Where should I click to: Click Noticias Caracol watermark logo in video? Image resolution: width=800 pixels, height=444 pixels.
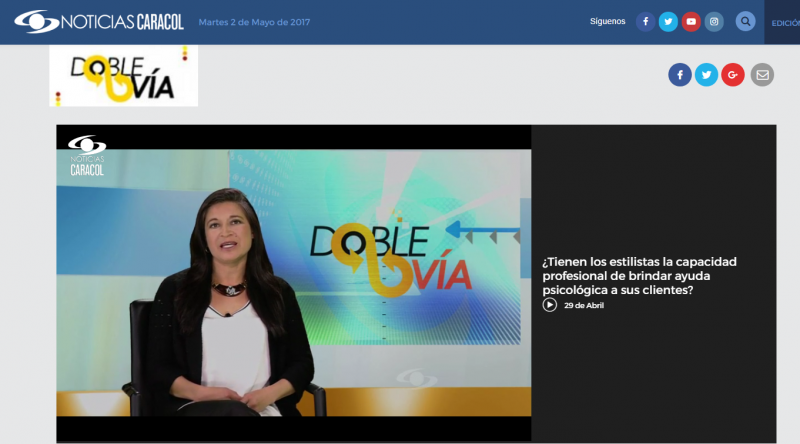(x=87, y=156)
